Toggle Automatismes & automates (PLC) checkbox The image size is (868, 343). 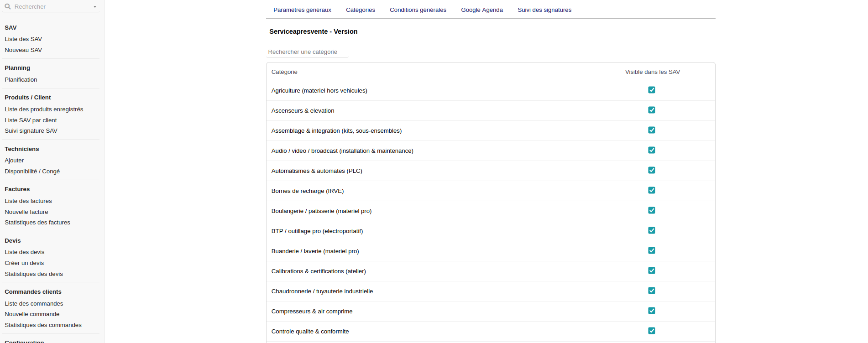652,171
